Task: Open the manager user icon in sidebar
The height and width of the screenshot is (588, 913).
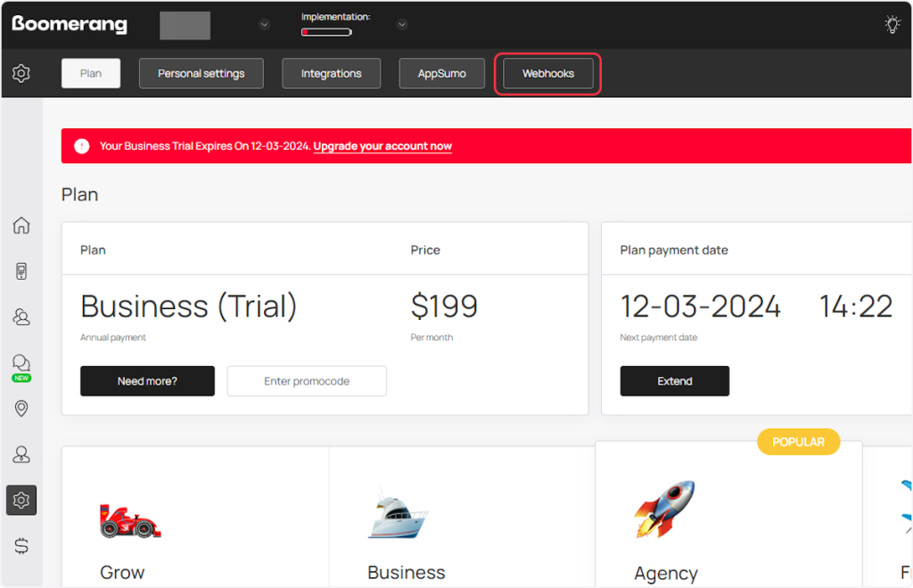Action: click(21, 454)
